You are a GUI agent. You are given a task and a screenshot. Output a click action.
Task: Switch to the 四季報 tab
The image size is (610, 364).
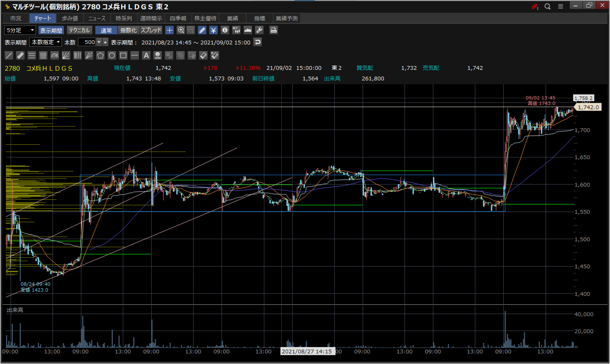click(178, 18)
